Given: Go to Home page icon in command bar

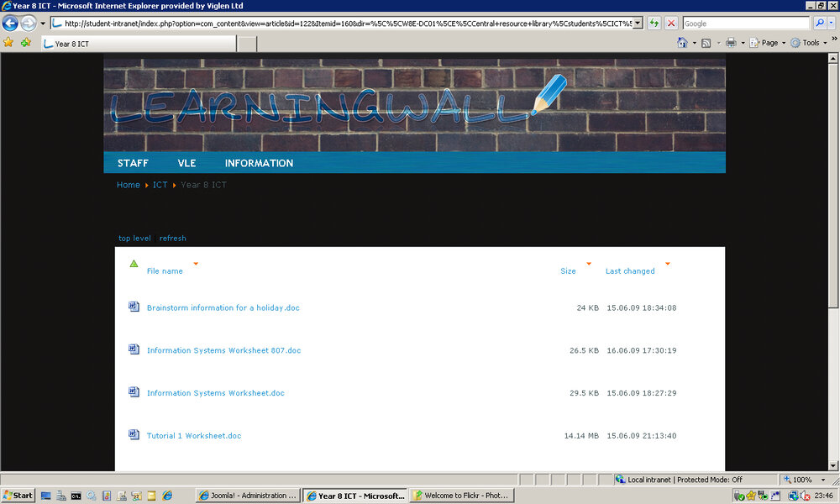Looking at the screenshot, I should click(x=682, y=43).
